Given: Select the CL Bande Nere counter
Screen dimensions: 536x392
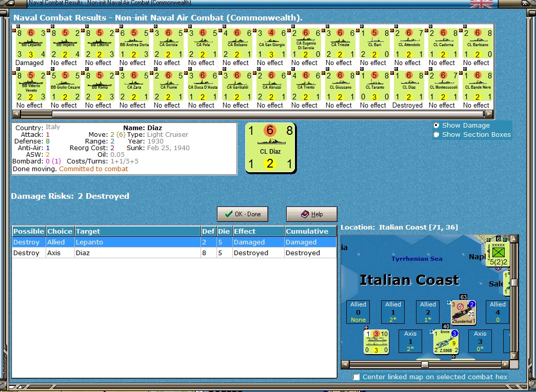Looking at the screenshot, I should pyautogui.click(x=478, y=86).
